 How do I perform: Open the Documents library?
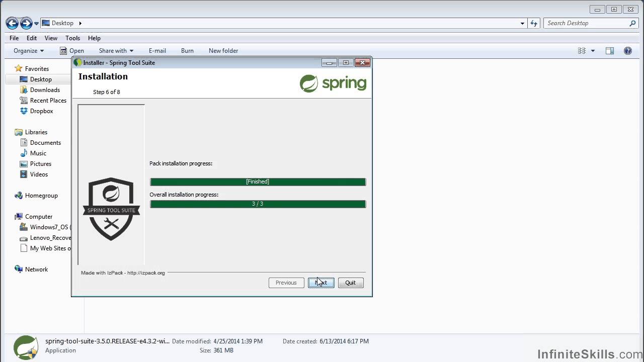click(x=45, y=143)
